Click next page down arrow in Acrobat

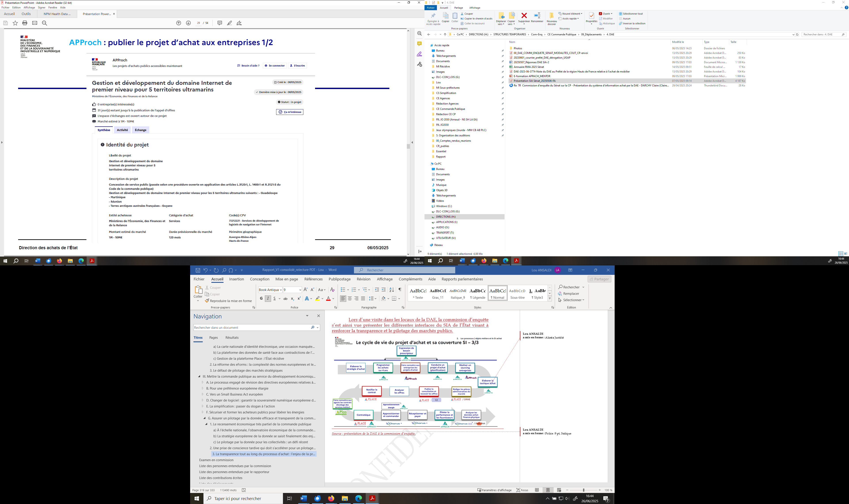pyautogui.click(x=188, y=23)
